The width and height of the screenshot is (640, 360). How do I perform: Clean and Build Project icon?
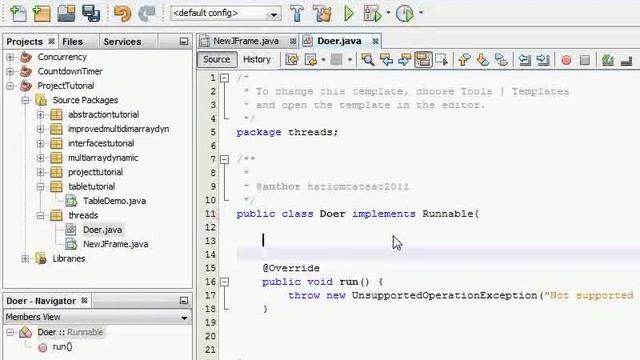pos(322,13)
